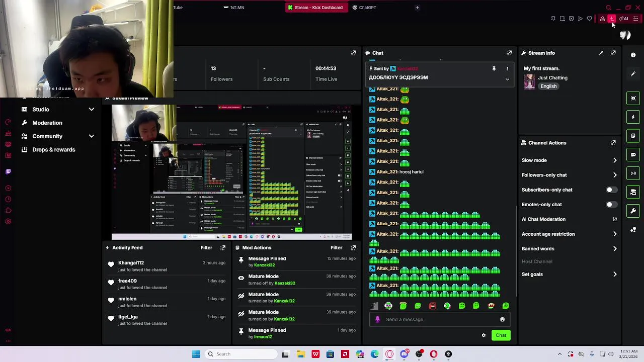
Task: Open Moderation in left menu
Action: point(47,123)
